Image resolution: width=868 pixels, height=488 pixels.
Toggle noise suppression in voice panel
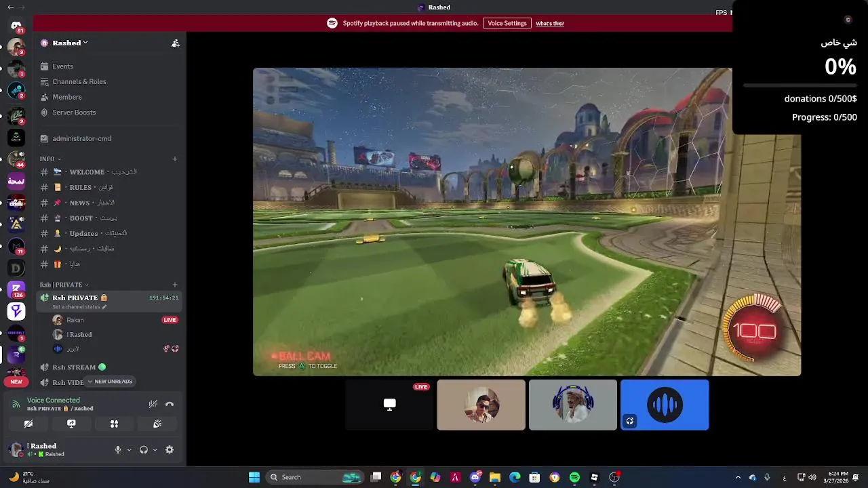(153, 404)
